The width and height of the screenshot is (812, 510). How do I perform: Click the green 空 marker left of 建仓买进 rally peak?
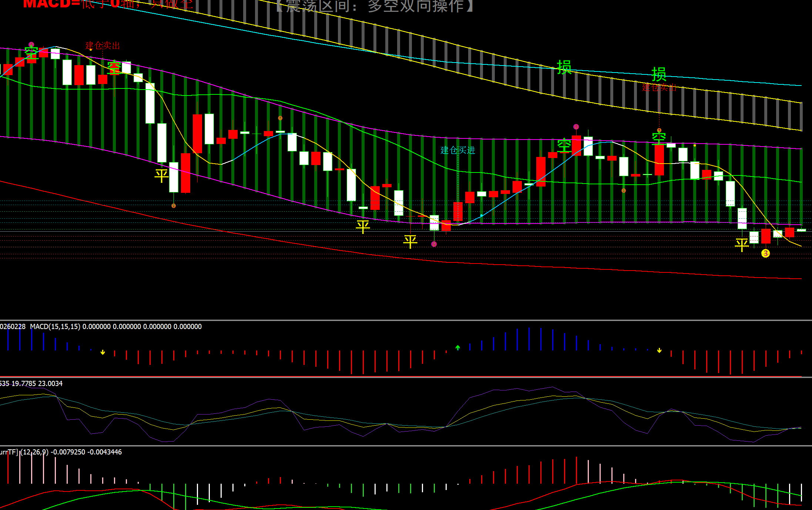click(564, 145)
